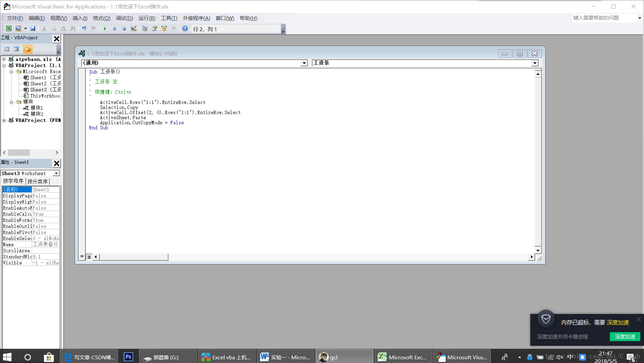Click the View Code icon in project panel
Image resolution: width=644 pixels, height=363 pixels.
coord(7,49)
